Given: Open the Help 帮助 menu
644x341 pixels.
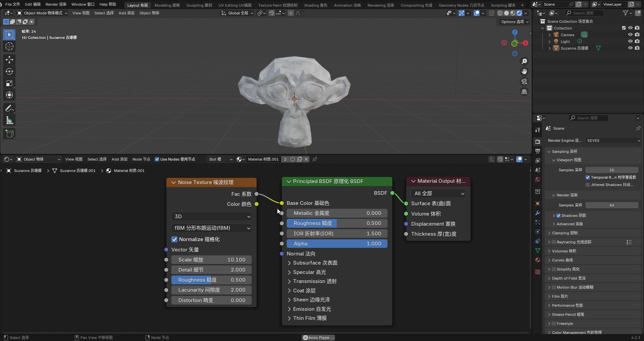Looking at the screenshot, I should pyautogui.click(x=108, y=4).
